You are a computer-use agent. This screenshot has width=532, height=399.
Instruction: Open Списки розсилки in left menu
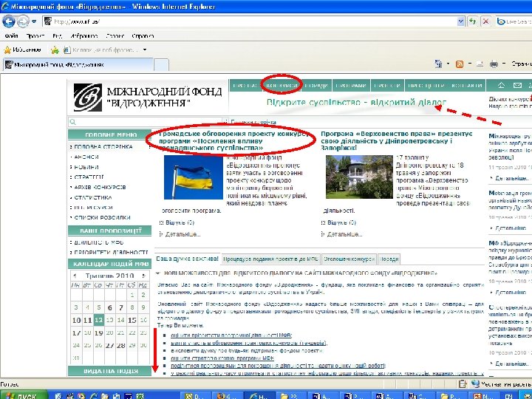(102, 217)
